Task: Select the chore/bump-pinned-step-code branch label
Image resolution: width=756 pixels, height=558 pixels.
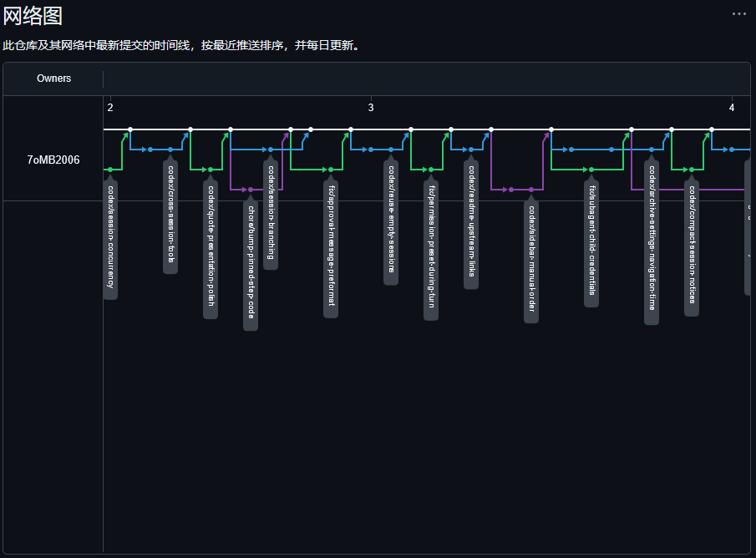Action: (x=251, y=262)
